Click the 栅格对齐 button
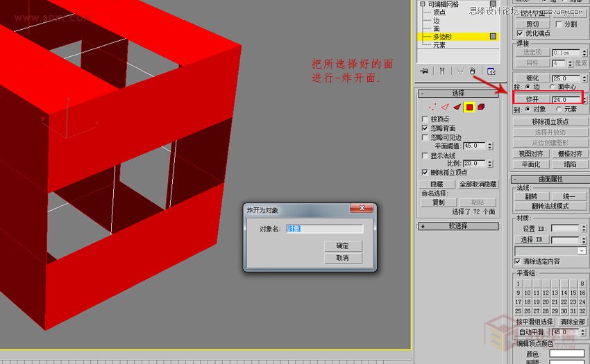 (x=570, y=154)
